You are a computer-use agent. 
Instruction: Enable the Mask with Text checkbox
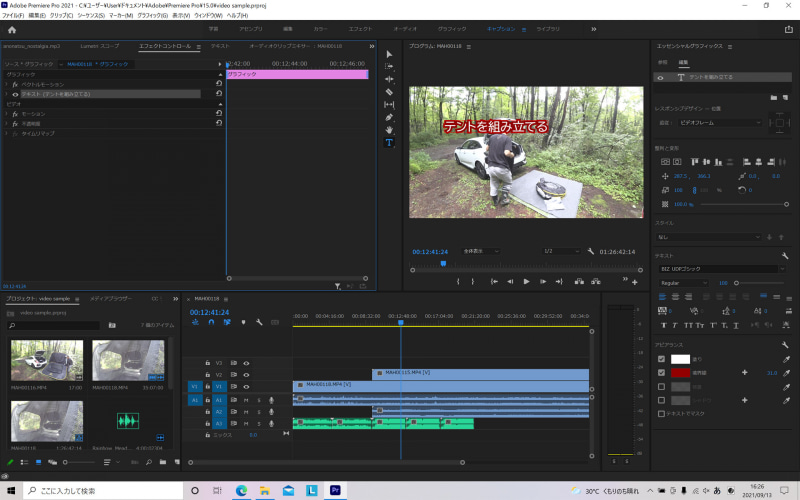661,414
